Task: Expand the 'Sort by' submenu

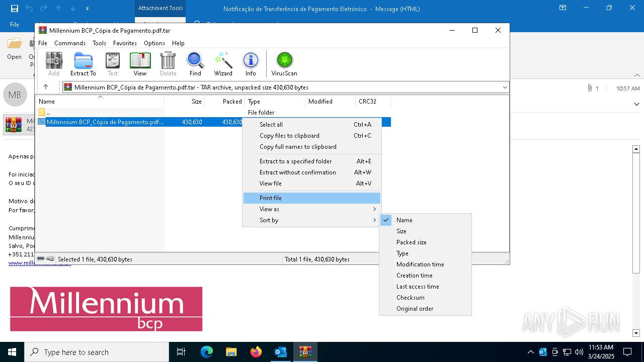Action: pyautogui.click(x=311, y=220)
